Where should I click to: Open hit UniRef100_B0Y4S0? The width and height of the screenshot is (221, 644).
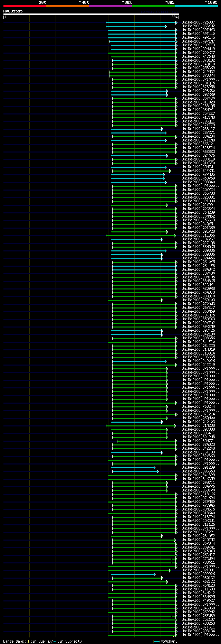pyautogui.click(x=198, y=99)
